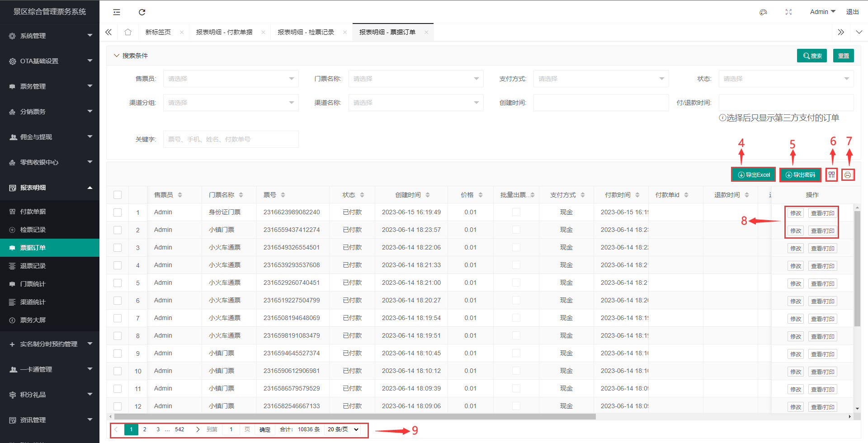Screen dimensions: 868x443
Task: Close the 报表明细 - 检票记录 tab
Action: [345, 32]
